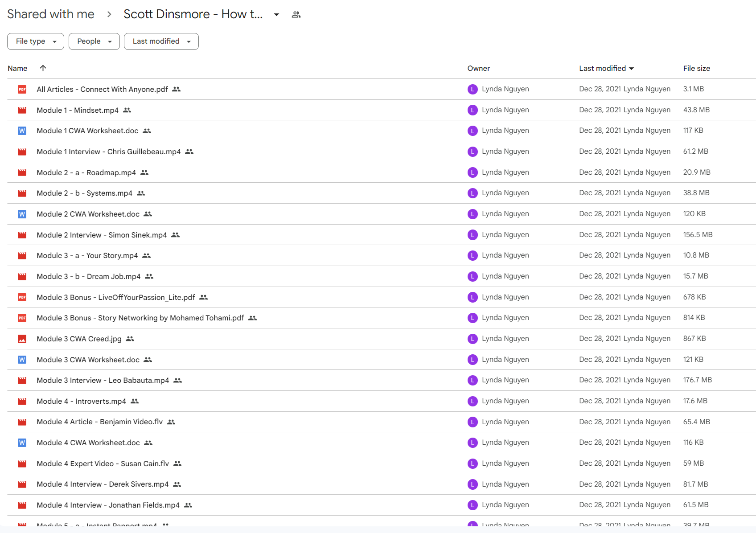Open the Last modified column sort dropdown
This screenshot has width=756, height=533.
[631, 68]
